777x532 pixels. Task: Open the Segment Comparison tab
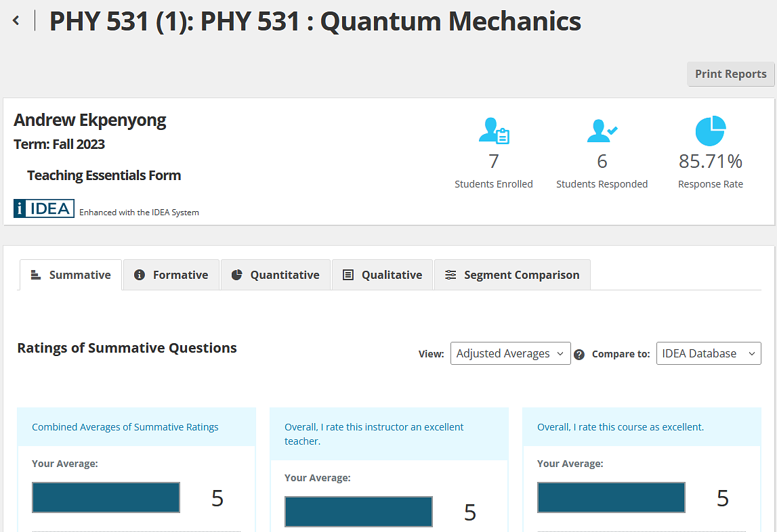coord(512,275)
